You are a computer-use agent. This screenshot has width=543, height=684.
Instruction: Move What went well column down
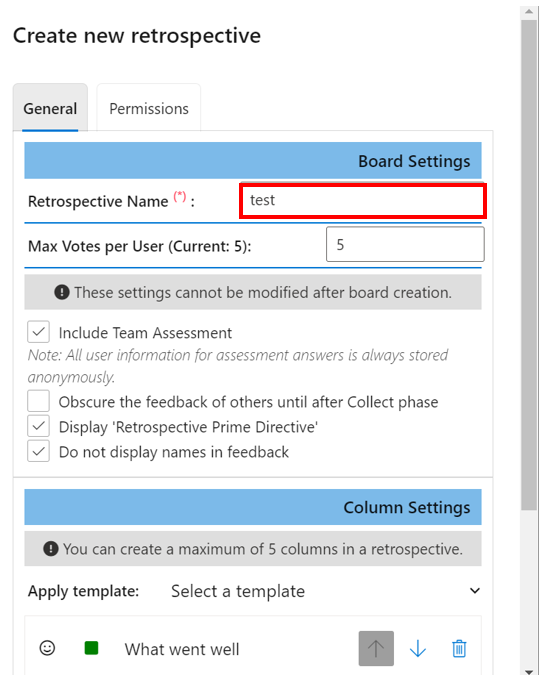click(x=418, y=649)
